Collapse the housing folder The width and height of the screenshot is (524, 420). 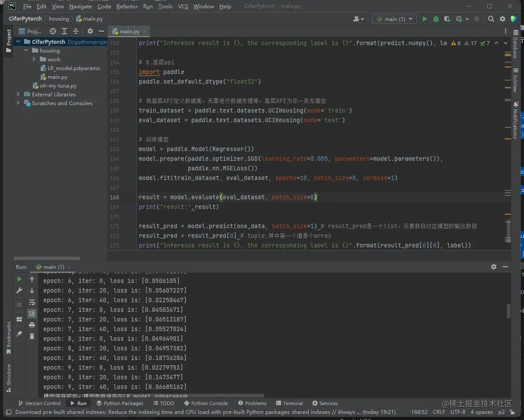[x=26, y=50]
